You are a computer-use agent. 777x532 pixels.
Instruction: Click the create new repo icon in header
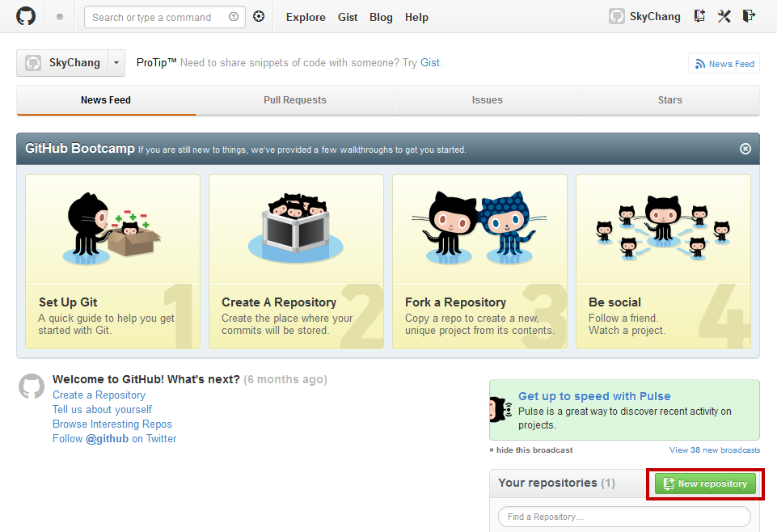(x=699, y=16)
